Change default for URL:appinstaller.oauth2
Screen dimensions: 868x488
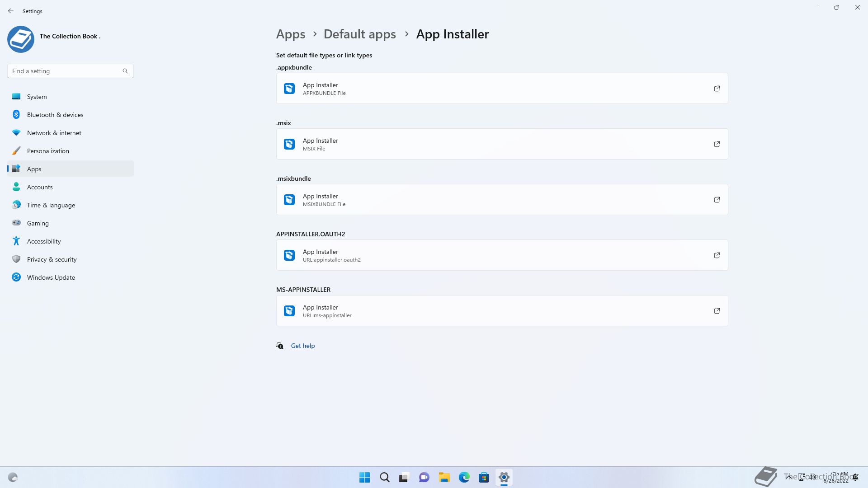[x=502, y=255]
